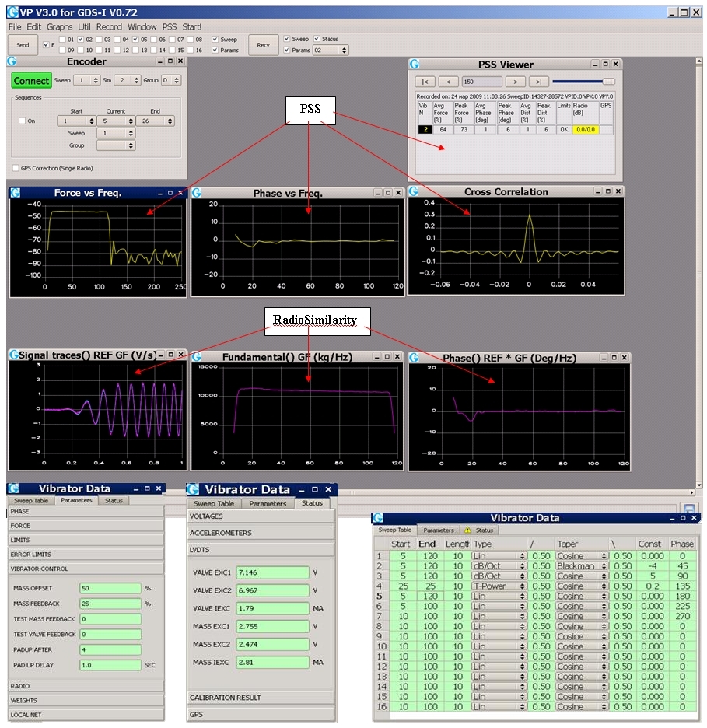Click the green Connect button
This screenshot has width=707, height=728.
click(31, 81)
